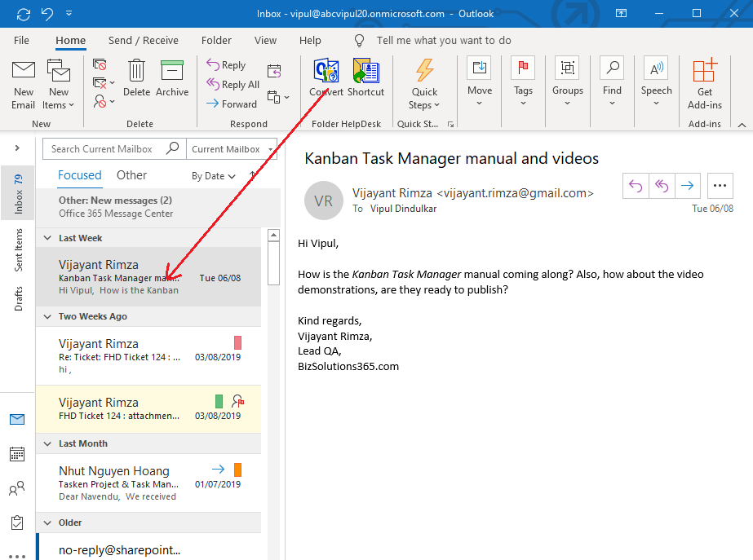Open Get Add-ins
This screenshot has height=560, width=753.
pos(705,85)
